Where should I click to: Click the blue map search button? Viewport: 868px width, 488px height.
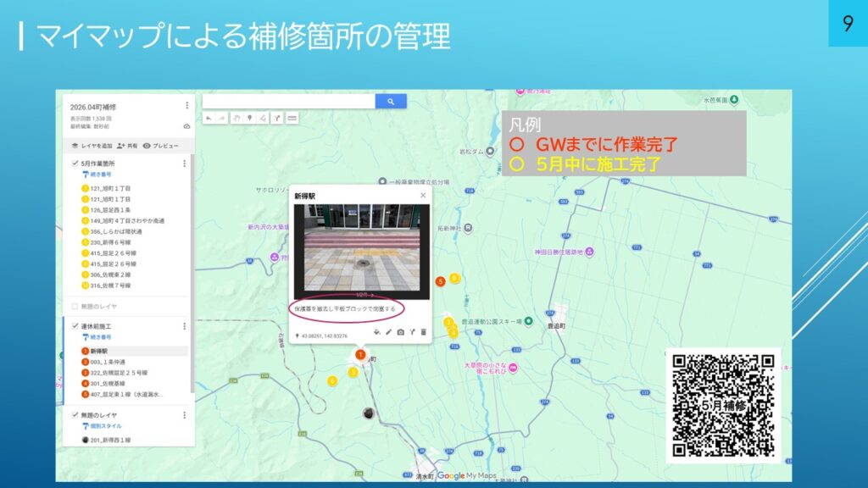coord(391,101)
